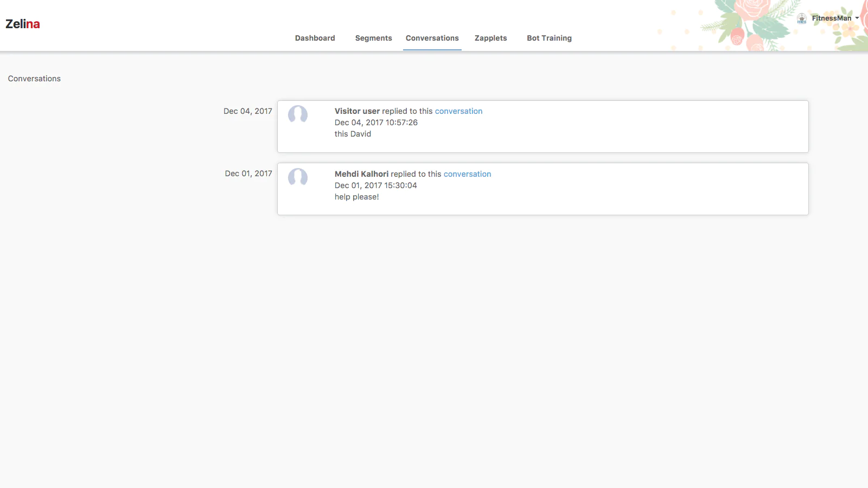The image size is (868, 488).
Task: Click the FitnessMan profile avatar icon
Action: 802,18
